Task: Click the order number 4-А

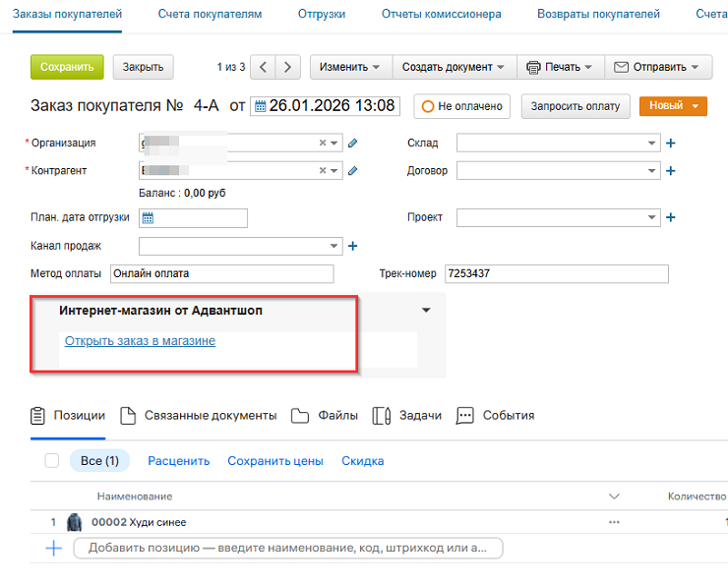Action: coord(207,106)
